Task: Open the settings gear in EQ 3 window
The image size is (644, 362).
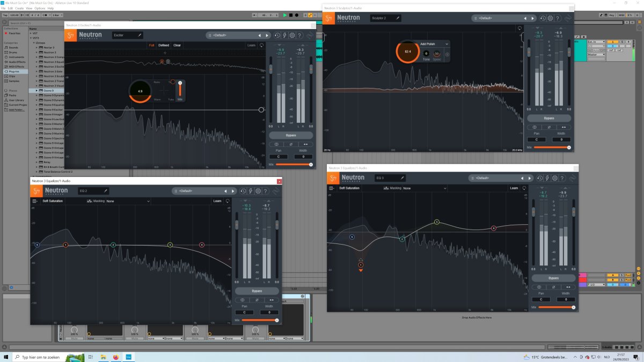Action: tap(554, 178)
